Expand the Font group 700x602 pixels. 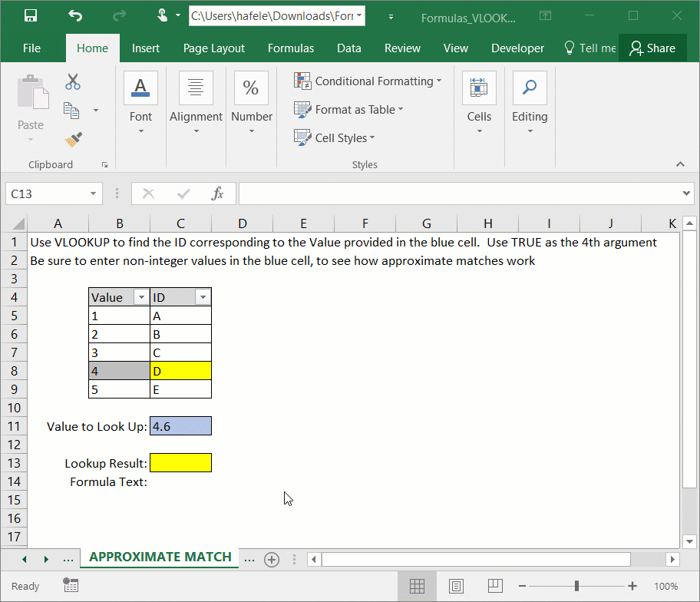140,103
